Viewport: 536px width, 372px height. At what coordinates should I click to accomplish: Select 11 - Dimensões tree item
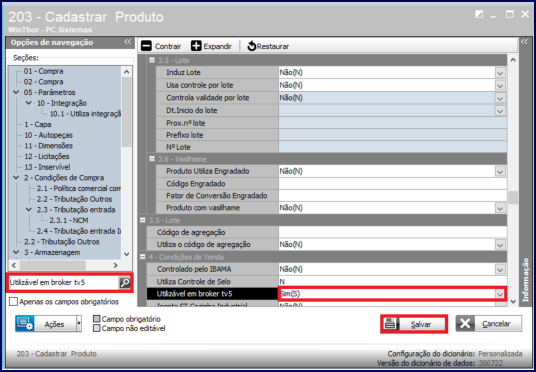pyautogui.click(x=48, y=146)
